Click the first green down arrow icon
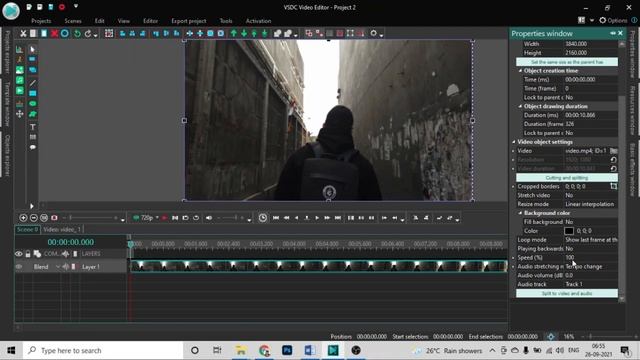The width and height of the screenshot is (640, 360). pos(244,33)
